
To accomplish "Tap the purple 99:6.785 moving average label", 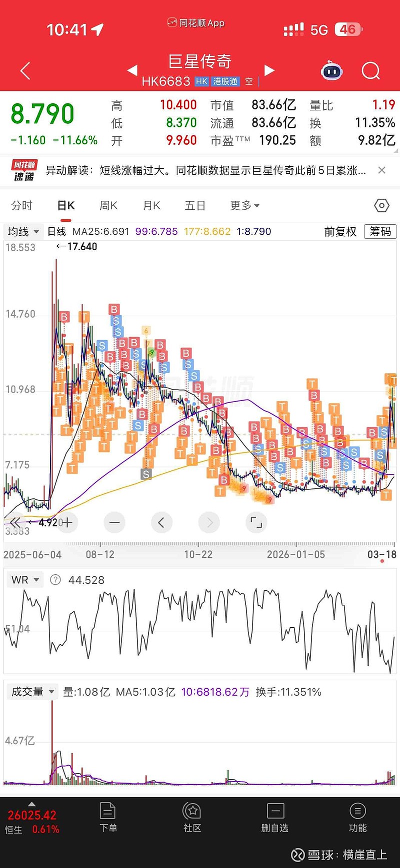I will tap(156, 232).
